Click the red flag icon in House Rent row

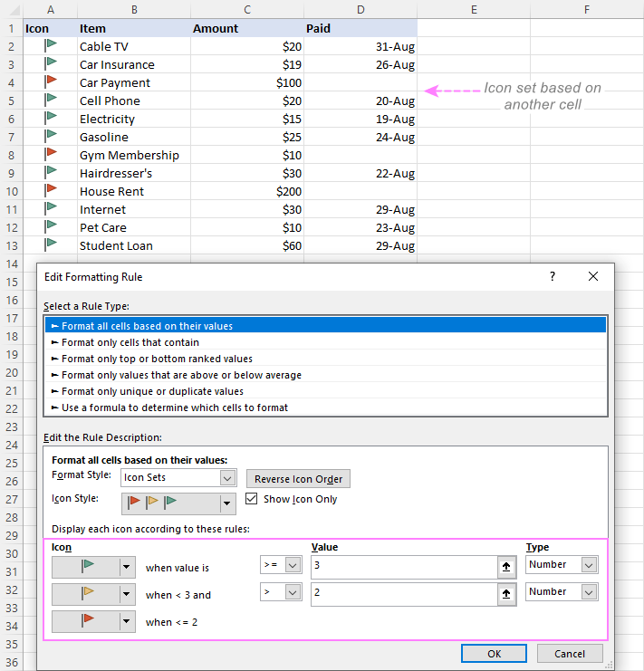[x=51, y=189]
